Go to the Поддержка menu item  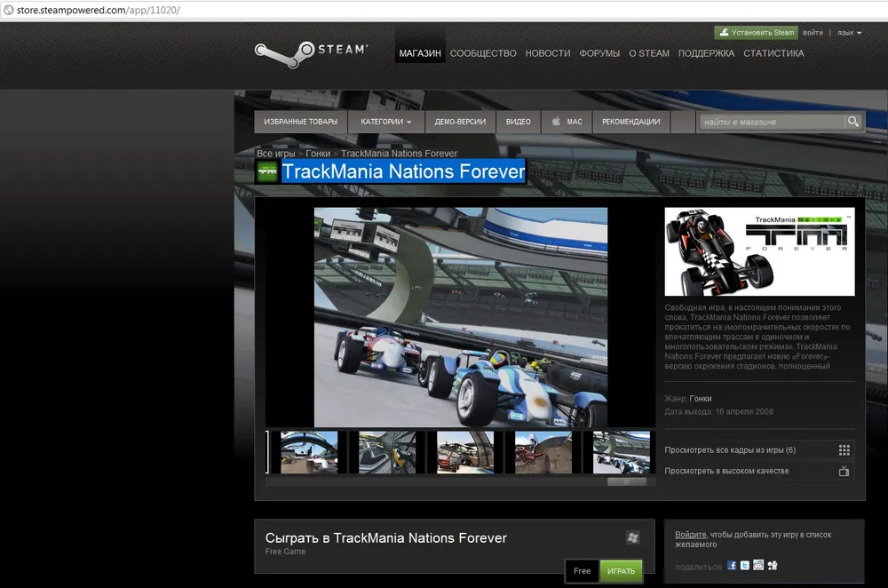coord(706,53)
